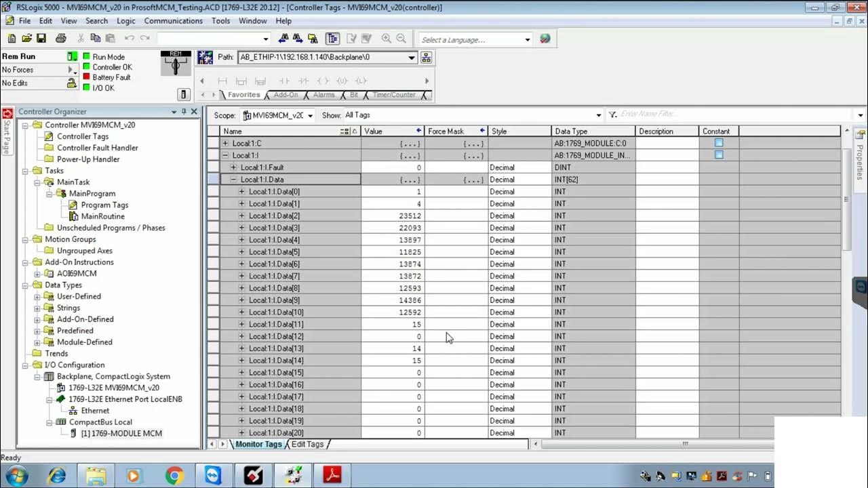The width and height of the screenshot is (868, 488).
Task: Switch to the Edit Tags tab
Action: 308,445
